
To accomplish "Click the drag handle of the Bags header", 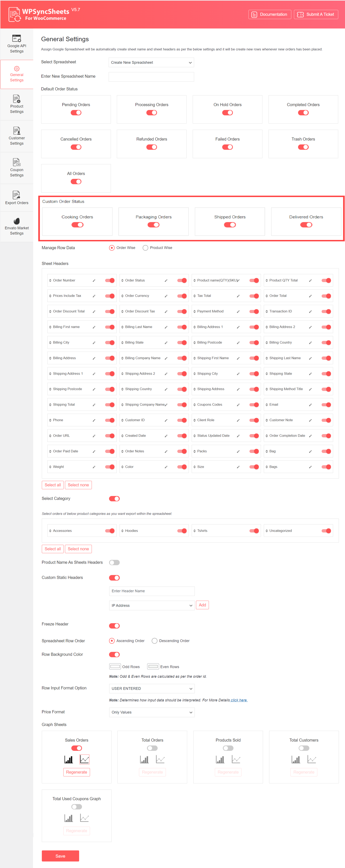I will coord(266,467).
